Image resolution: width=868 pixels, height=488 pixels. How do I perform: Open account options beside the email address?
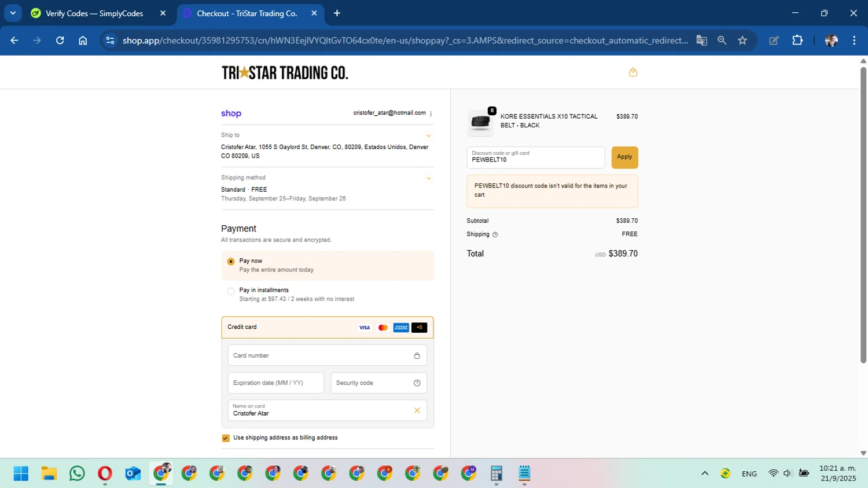(x=431, y=113)
